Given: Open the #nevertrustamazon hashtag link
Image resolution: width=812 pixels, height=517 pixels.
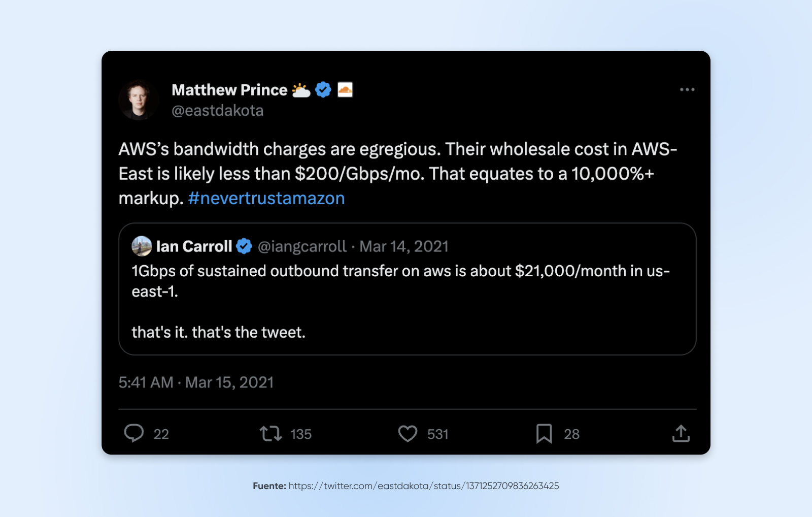Looking at the screenshot, I should point(266,199).
